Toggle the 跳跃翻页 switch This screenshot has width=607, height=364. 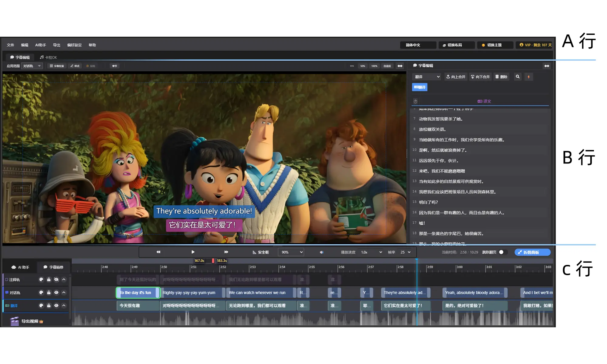[x=503, y=252]
